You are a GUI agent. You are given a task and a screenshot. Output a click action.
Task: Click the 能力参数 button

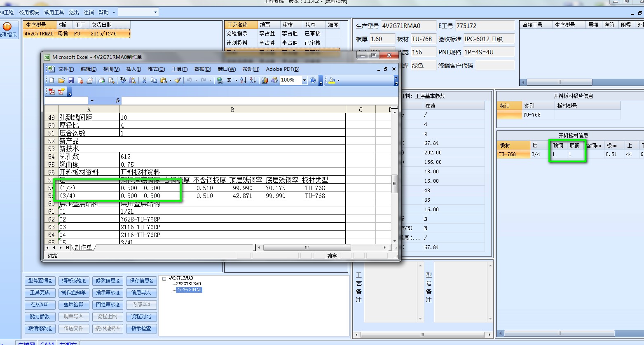click(40, 316)
